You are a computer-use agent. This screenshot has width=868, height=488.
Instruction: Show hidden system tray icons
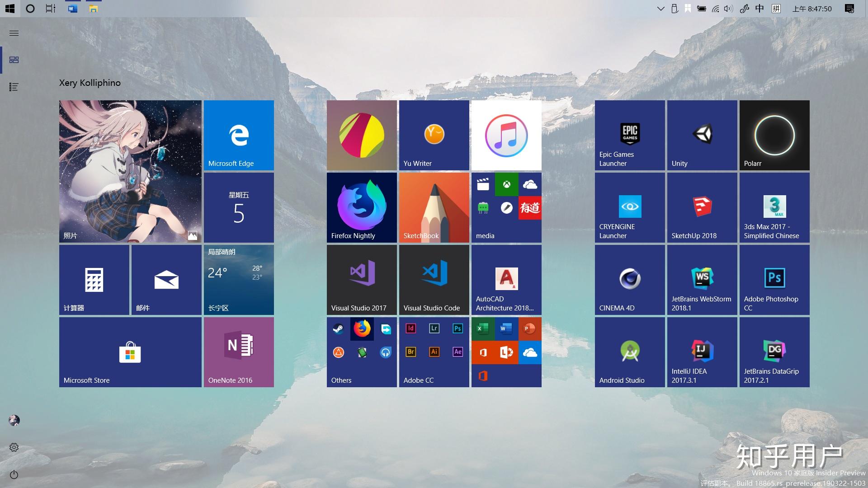coord(660,9)
